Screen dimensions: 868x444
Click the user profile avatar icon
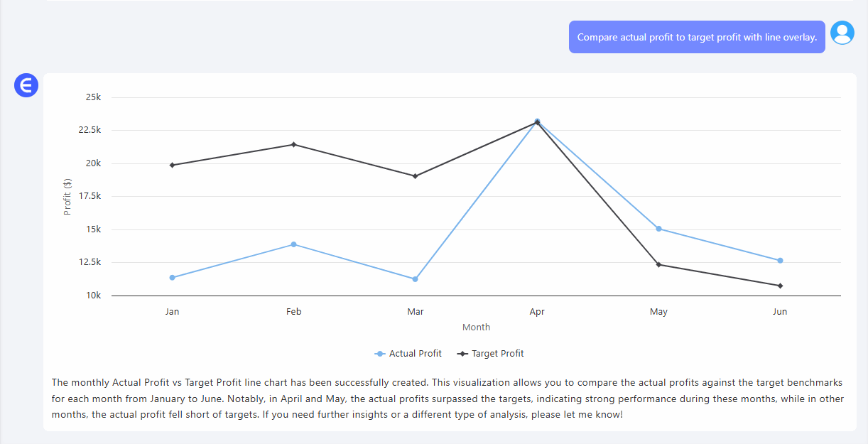(x=842, y=33)
